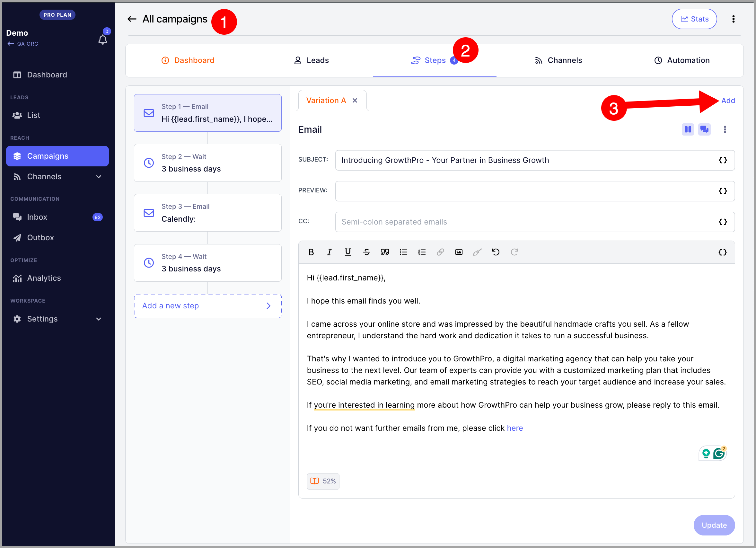Image resolution: width=756 pixels, height=548 pixels.
Task: Switch to the Steps tab
Action: [x=434, y=60]
